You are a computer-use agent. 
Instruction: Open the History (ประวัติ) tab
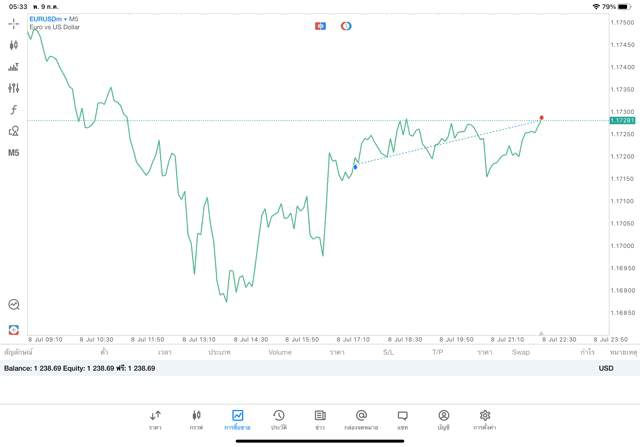tap(278, 418)
